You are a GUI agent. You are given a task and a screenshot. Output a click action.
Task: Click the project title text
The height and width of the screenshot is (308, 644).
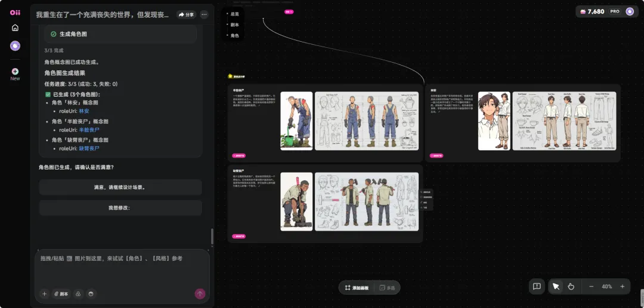(103, 15)
